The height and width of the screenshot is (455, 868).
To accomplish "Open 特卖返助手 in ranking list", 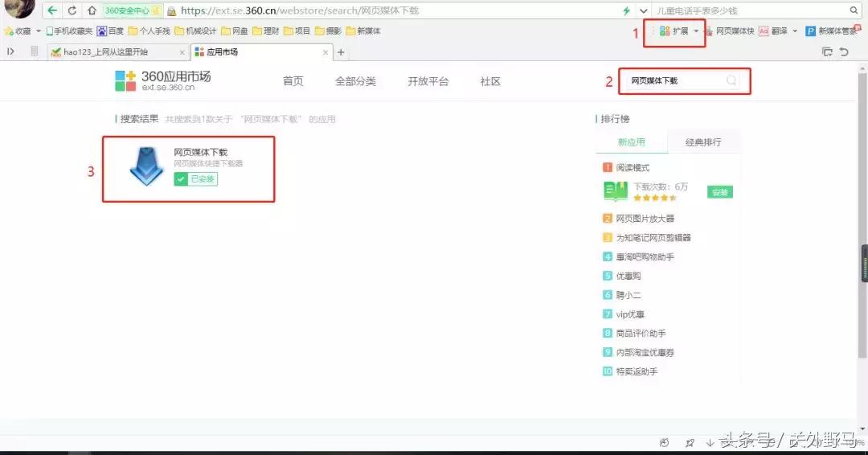I will click(x=637, y=371).
